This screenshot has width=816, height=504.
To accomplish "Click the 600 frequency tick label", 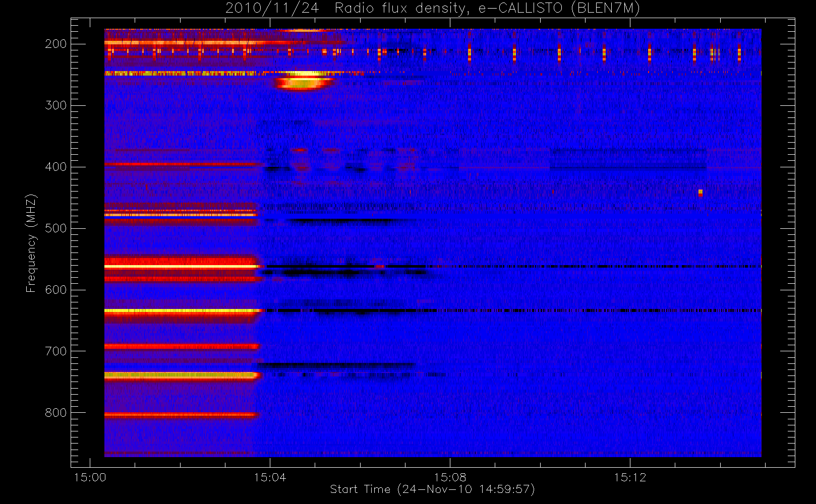I will tap(55, 290).
